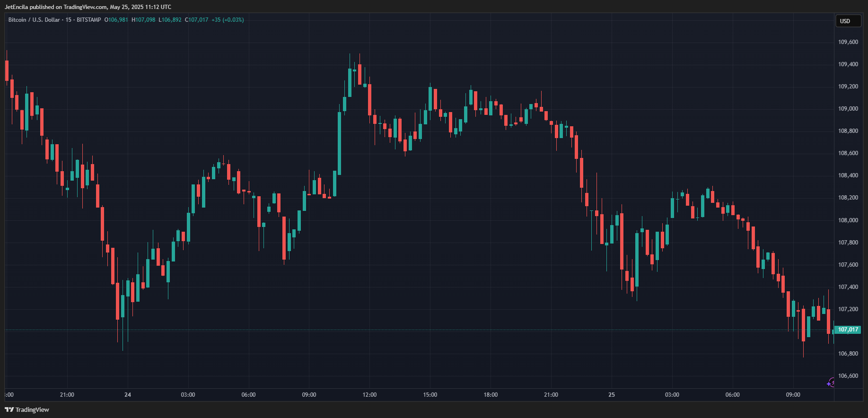Select the 25 date marker on time axis
868x418 pixels.
point(612,395)
